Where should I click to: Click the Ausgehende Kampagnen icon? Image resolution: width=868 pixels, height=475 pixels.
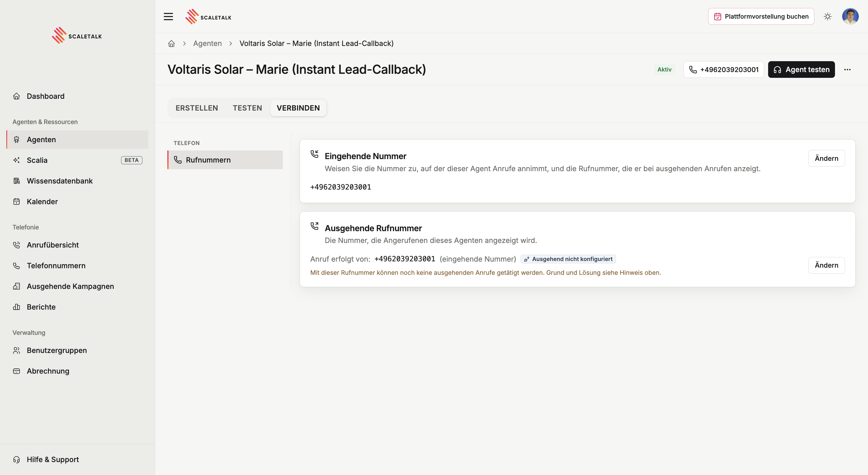pyautogui.click(x=17, y=286)
